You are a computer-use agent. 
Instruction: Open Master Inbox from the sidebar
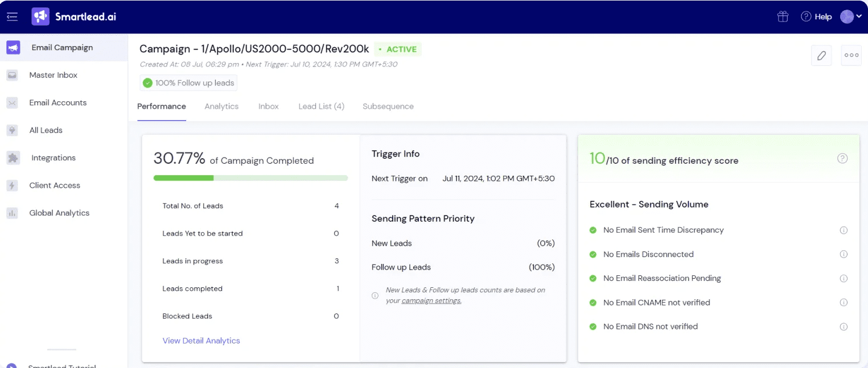click(53, 75)
